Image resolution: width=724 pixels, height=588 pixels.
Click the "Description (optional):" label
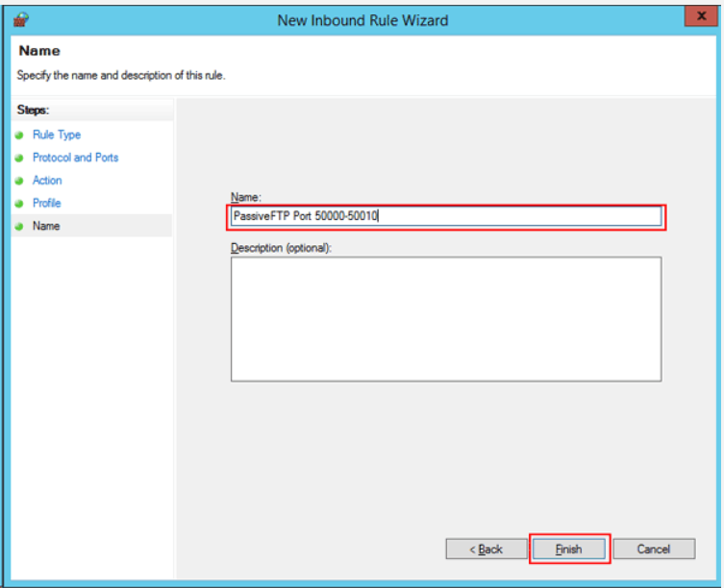(x=281, y=248)
